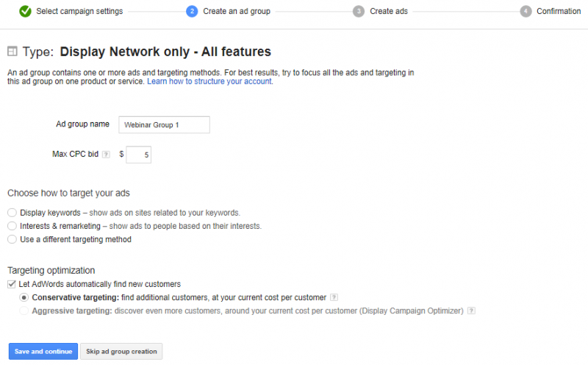Viewport: 588px width, 365px height.
Task: Click the step 3 gray circle icon
Action: (359, 11)
